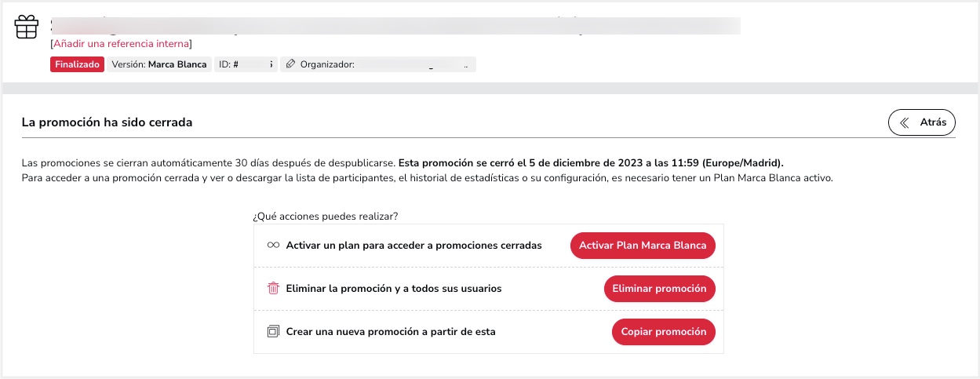980x379 pixels.
Task: Click the pencil icon next to Organizador
Action: pos(290,64)
